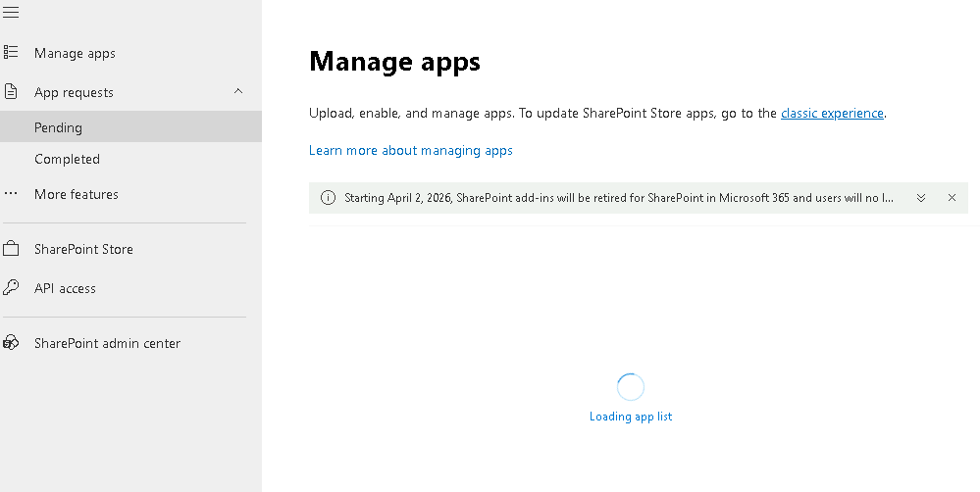Toggle the hamburger navigation menu

11,13
